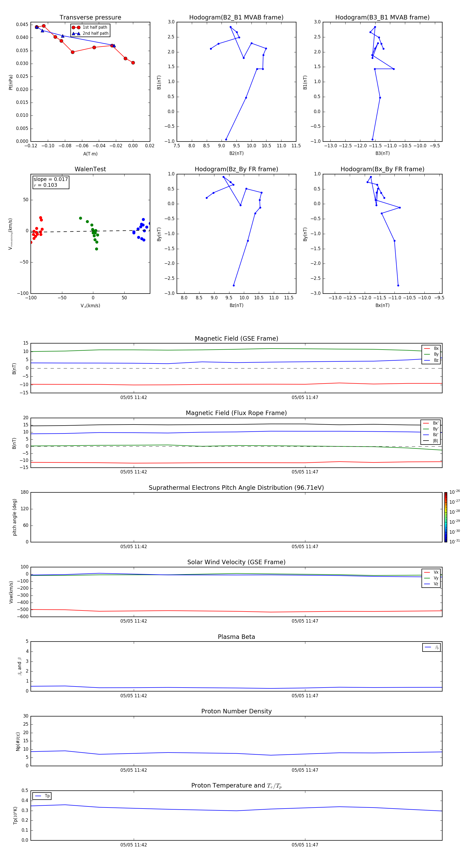Click the 'Transverse pressure' plot title
The image size is (473, 868).
90,18
